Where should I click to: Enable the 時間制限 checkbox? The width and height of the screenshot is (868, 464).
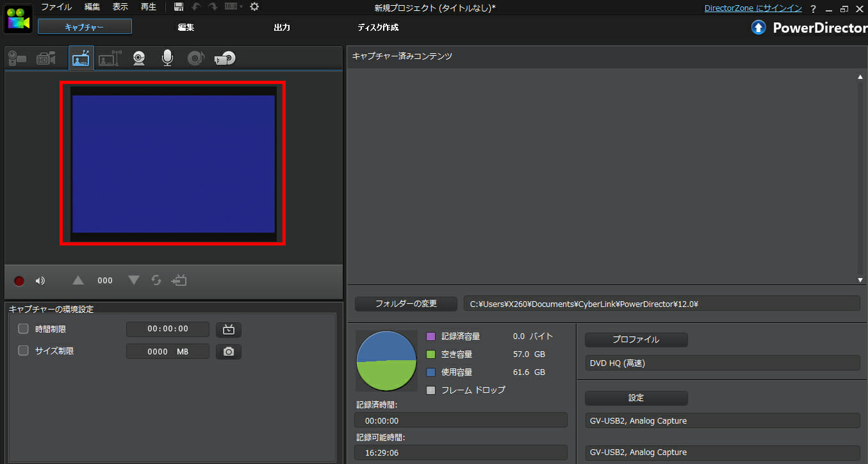click(x=24, y=329)
